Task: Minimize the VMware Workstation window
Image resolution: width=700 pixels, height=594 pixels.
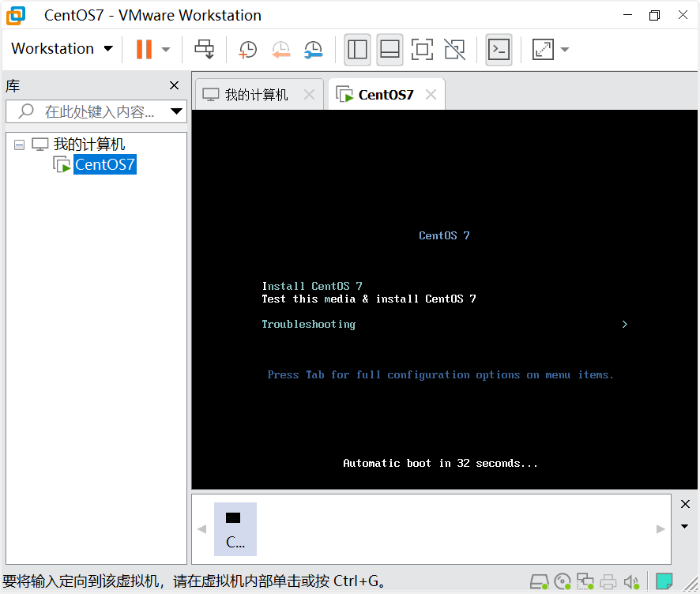Action: click(x=627, y=15)
